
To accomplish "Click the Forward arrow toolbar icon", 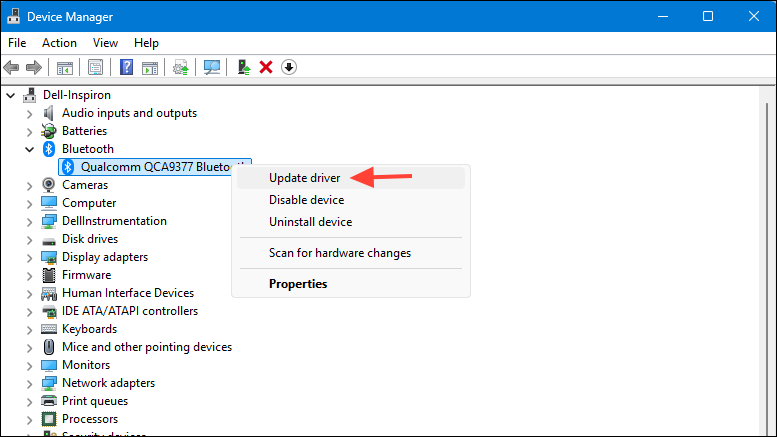I will point(34,67).
